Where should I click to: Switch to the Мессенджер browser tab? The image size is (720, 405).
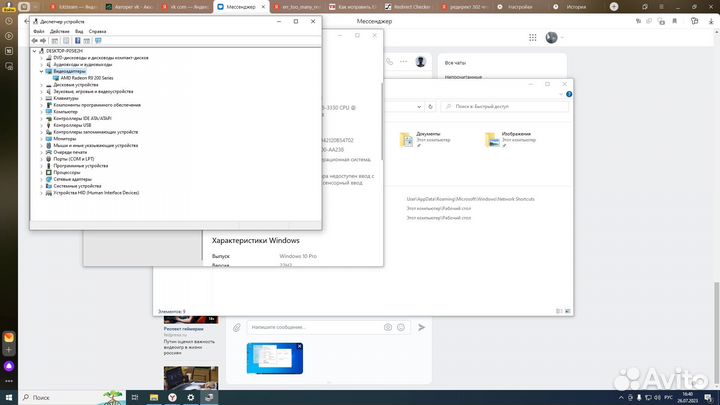point(241,7)
